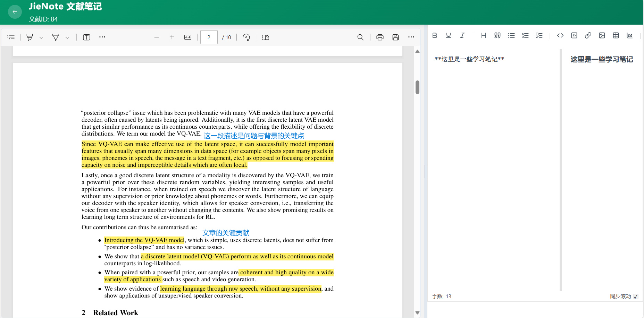Zoom out the PDF page

[x=157, y=37]
